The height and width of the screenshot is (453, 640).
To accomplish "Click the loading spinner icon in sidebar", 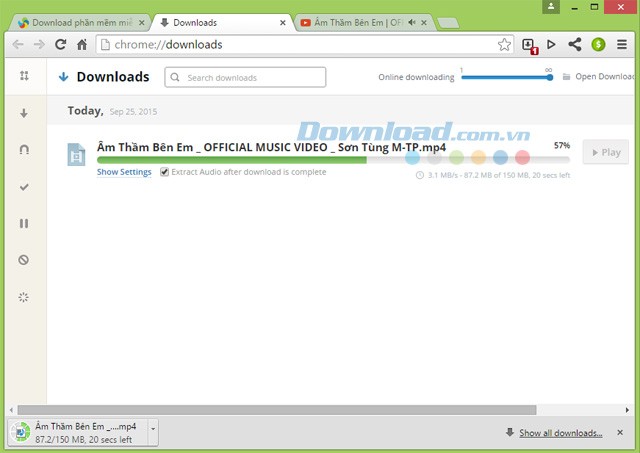I will click(x=24, y=297).
